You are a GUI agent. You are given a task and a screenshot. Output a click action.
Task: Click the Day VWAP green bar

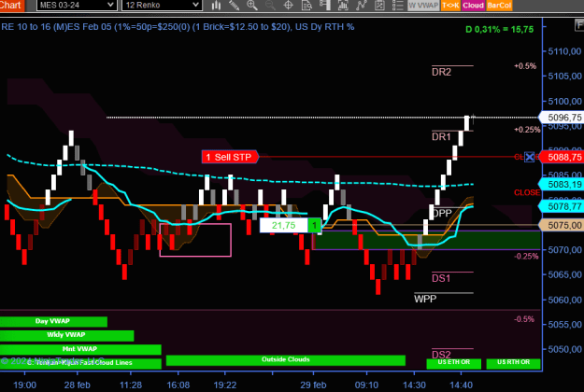pyautogui.click(x=53, y=321)
